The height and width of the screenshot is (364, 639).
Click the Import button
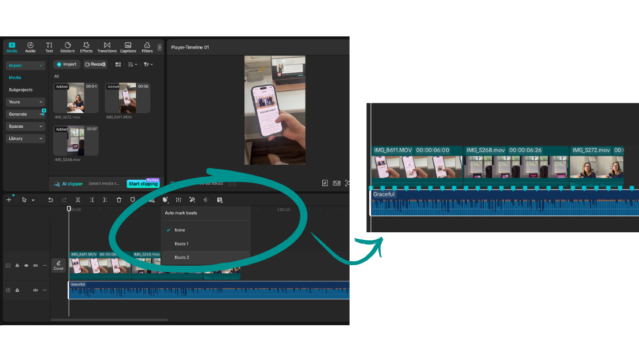tap(66, 64)
